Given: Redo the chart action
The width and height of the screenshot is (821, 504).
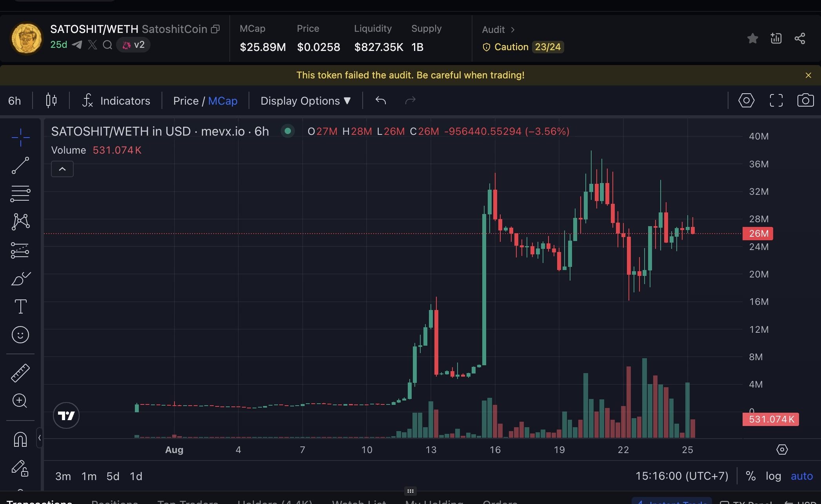Looking at the screenshot, I should [x=410, y=101].
